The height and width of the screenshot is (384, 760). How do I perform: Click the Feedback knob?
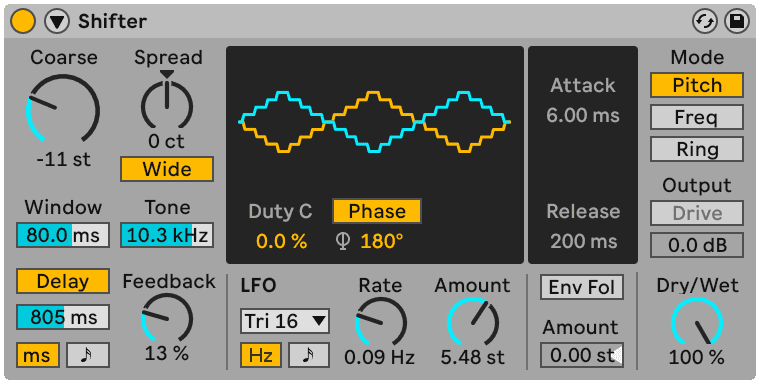(x=167, y=318)
